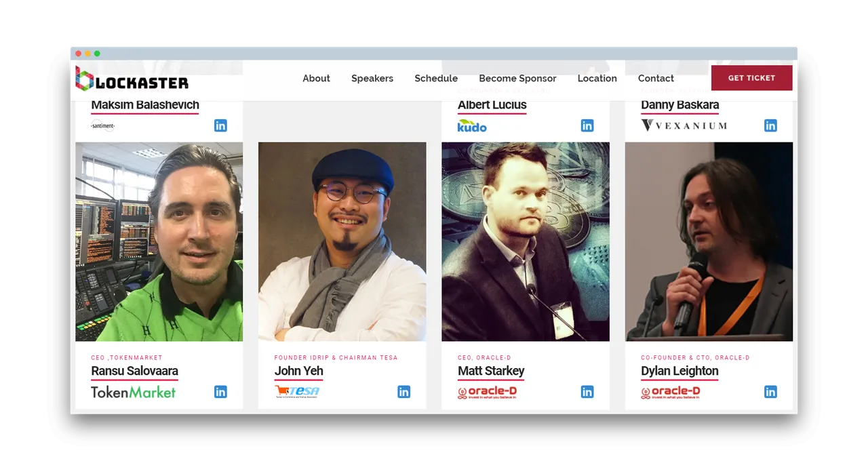Select the Schedule nav link

tap(436, 79)
